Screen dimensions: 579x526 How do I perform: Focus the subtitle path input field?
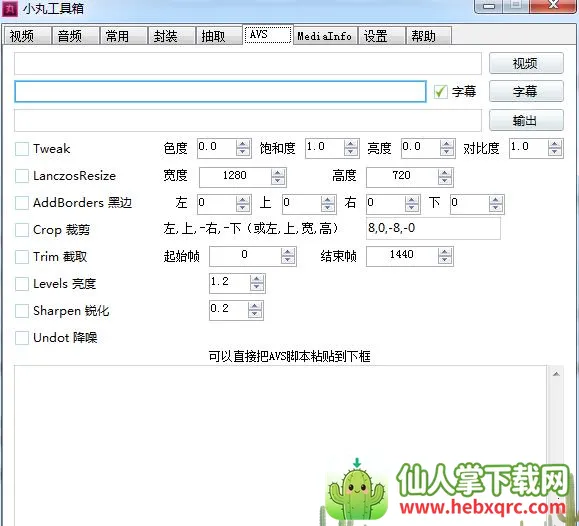220,91
